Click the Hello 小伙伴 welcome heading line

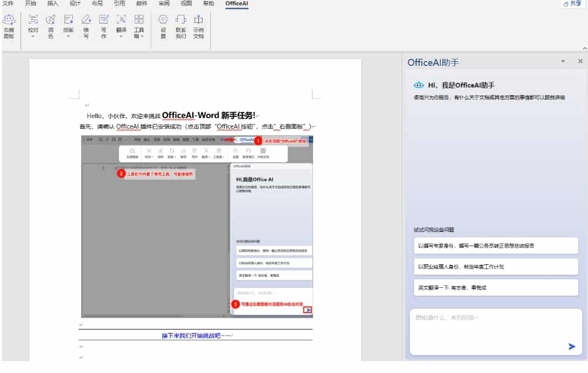(x=173, y=115)
